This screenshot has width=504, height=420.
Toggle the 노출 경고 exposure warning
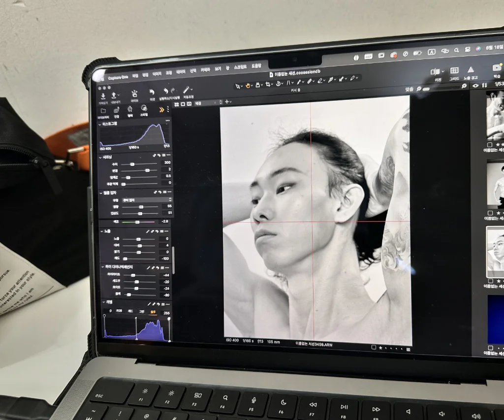[x=471, y=70]
